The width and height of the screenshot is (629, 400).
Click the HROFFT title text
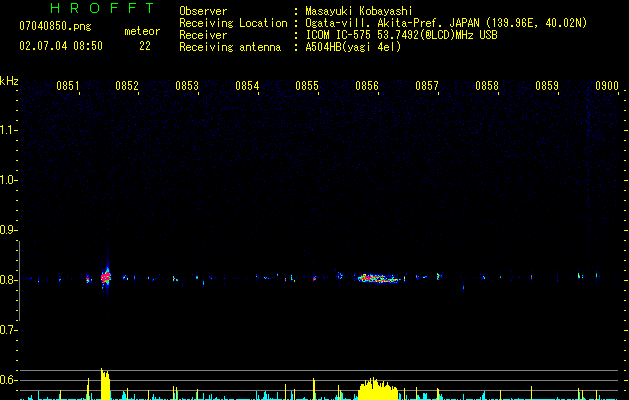tap(103, 8)
